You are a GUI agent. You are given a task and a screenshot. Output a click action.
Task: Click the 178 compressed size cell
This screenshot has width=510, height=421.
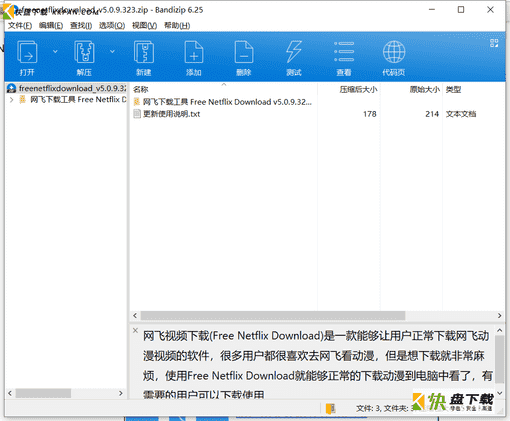point(370,114)
